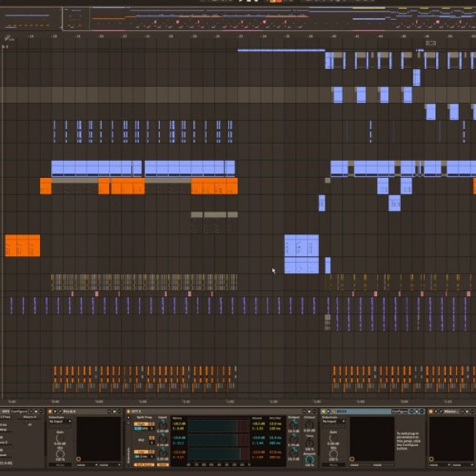Open second 'none' dropdown under rightmost device pad

(x=463, y=465)
